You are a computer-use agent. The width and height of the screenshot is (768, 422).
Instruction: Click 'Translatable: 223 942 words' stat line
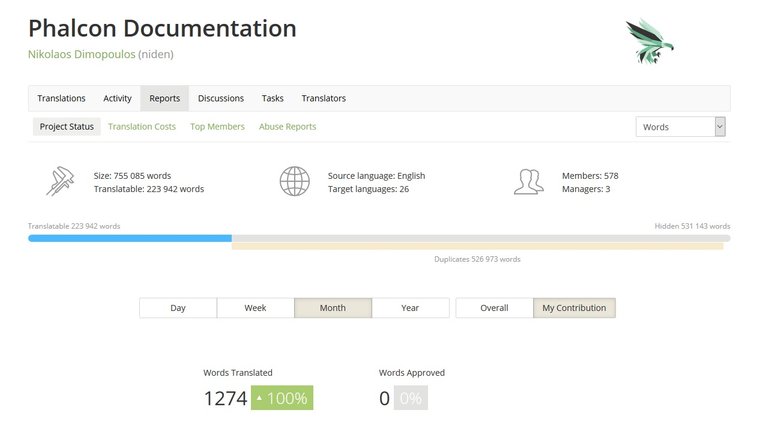(149, 189)
